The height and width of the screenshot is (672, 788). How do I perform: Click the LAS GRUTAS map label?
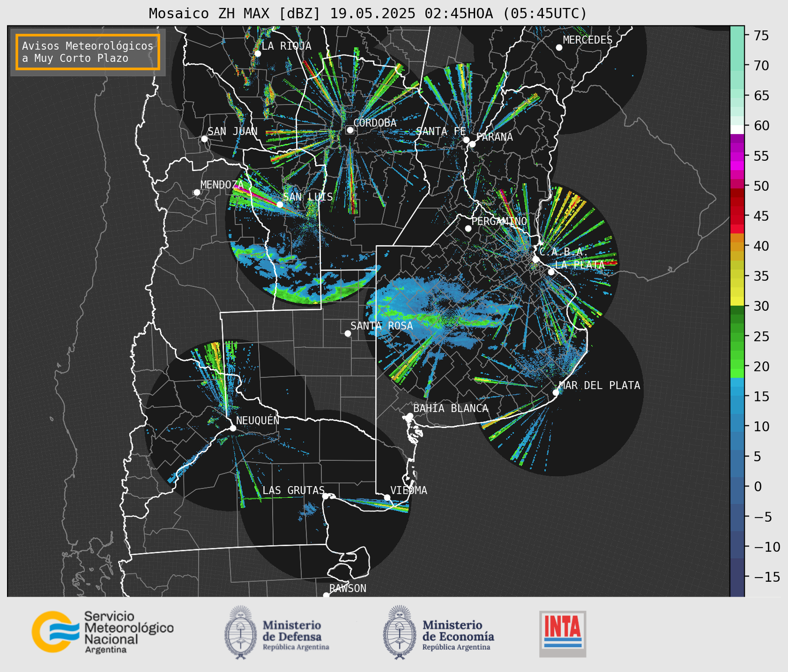tap(293, 490)
